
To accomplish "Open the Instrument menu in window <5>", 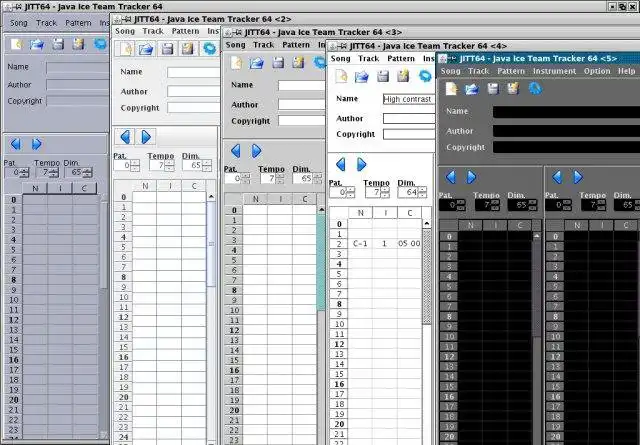I will (554, 71).
